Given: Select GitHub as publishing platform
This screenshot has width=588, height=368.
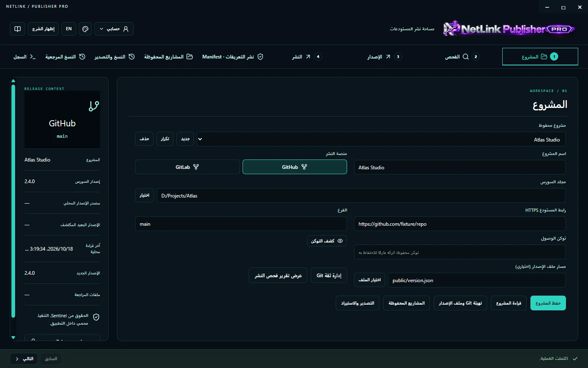Looking at the screenshot, I should click(x=295, y=167).
